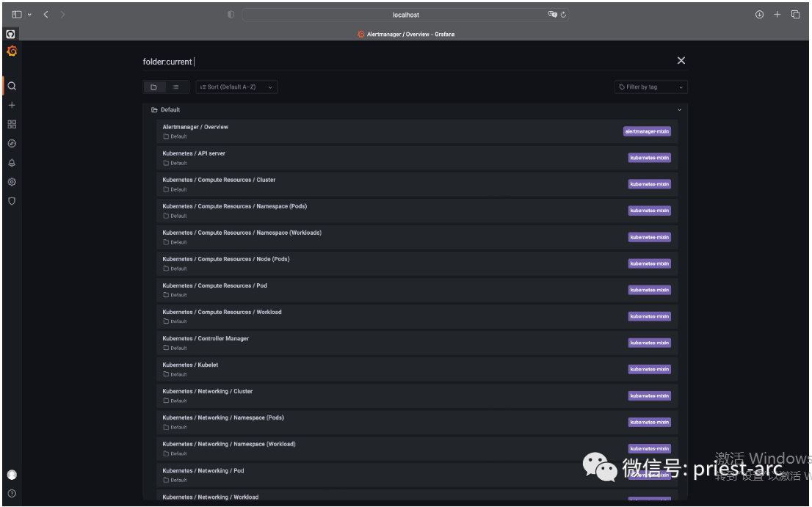
Task: Go back with the Safari back arrow
Action: 46,15
